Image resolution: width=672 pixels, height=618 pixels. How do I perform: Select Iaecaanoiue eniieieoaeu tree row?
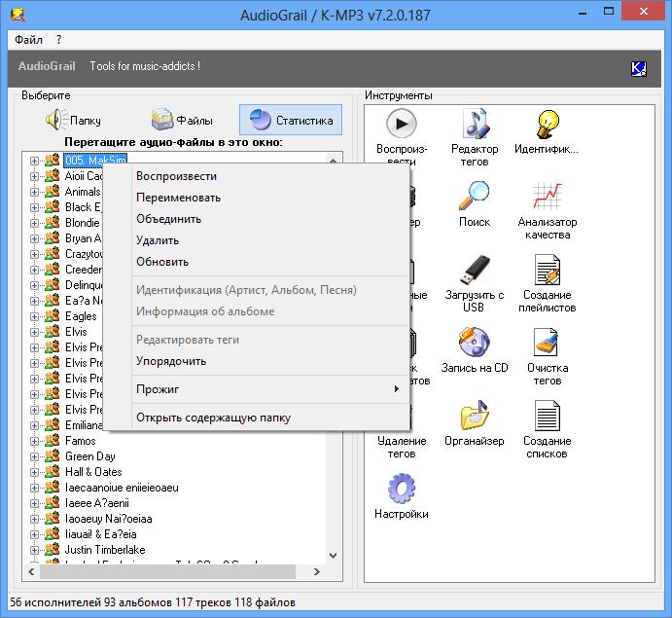click(x=122, y=488)
